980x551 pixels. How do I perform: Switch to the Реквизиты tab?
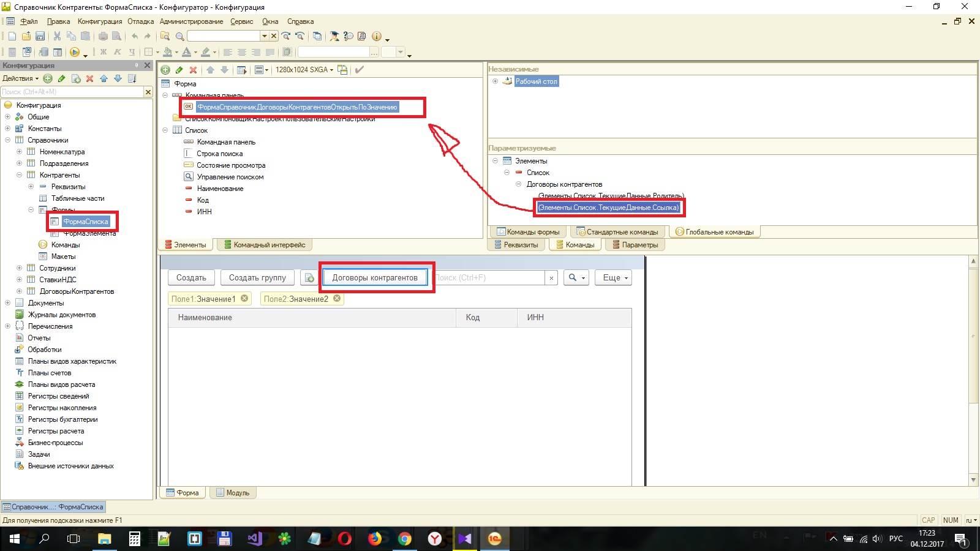(516, 245)
